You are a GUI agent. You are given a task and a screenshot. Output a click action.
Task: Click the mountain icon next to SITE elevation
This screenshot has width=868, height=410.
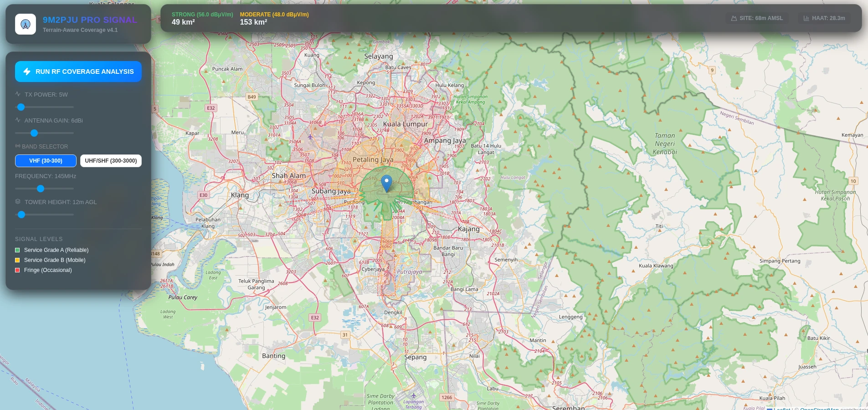[734, 18]
